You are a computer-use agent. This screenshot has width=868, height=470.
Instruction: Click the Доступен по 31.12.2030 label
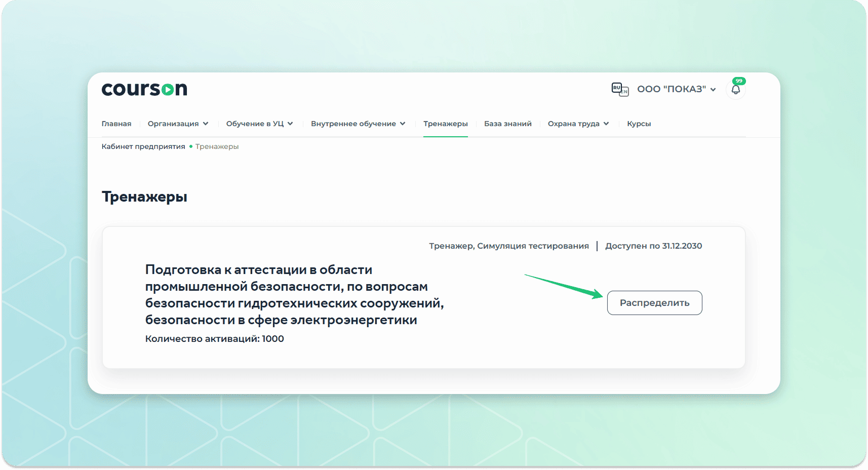pyautogui.click(x=653, y=246)
